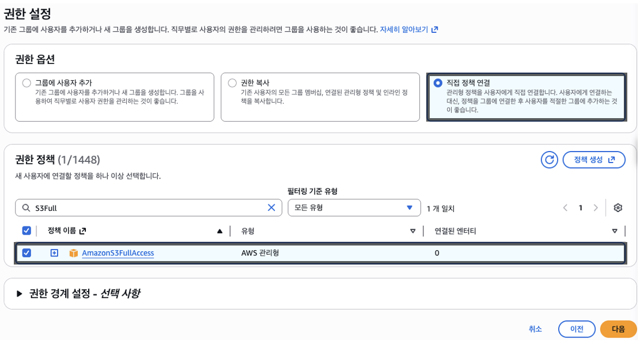Screen dimensions: 644x355
Task: Click the orange S3 policy box icon
Action: pyautogui.click(x=74, y=252)
